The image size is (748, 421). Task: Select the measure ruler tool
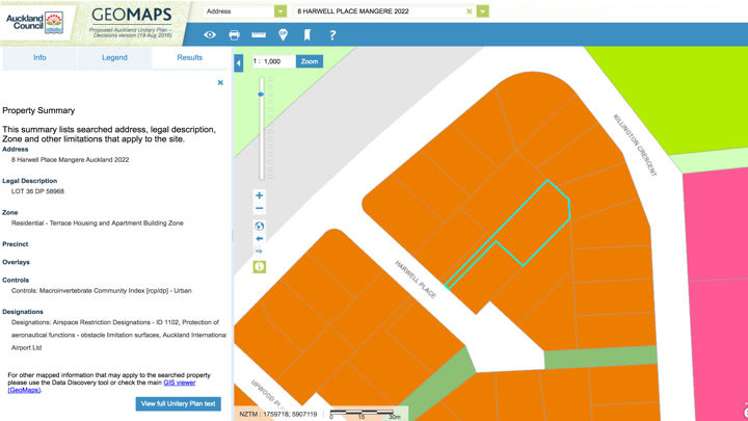pyautogui.click(x=258, y=35)
